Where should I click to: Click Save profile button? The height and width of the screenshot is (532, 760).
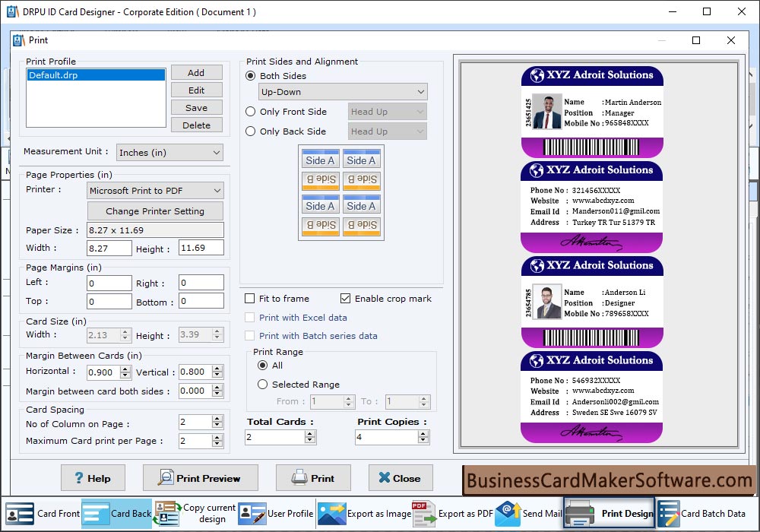(x=196, y=108)
